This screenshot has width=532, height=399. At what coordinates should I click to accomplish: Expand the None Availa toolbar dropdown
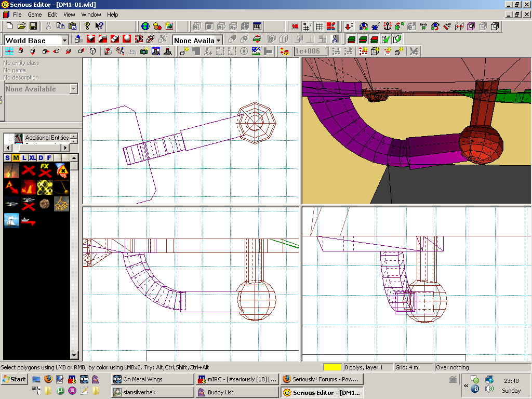pyautogui.click(x=219, y=40)
